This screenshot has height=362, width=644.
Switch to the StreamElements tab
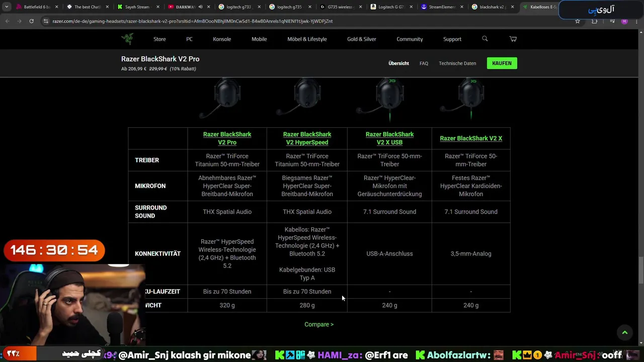pyautogui.click(x=442, y=7)
